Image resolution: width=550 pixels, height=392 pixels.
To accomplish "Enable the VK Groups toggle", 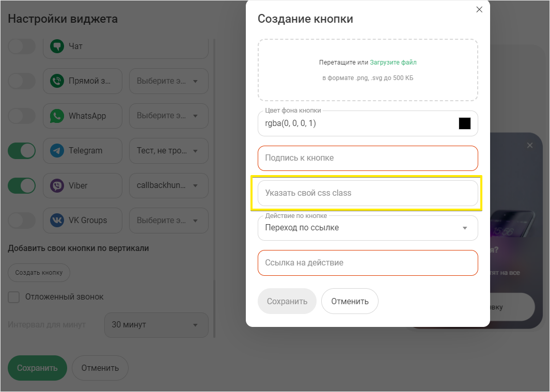I will point(22,220).
